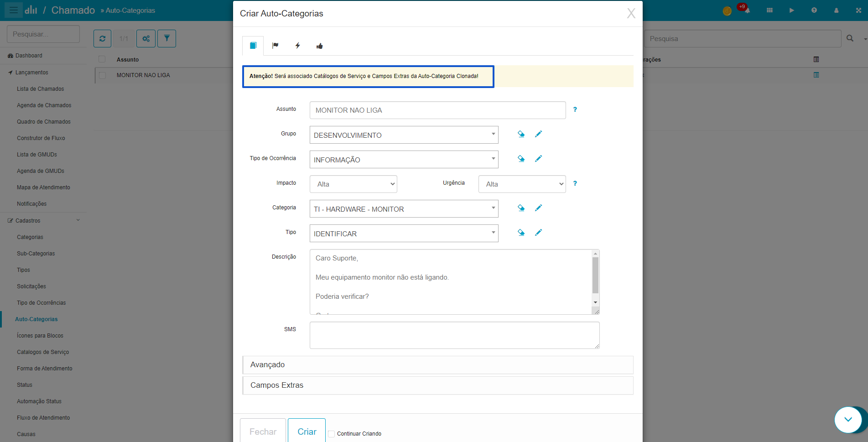Click the chart logo icon in header
The image size is (868, 442).
(31, 10)
